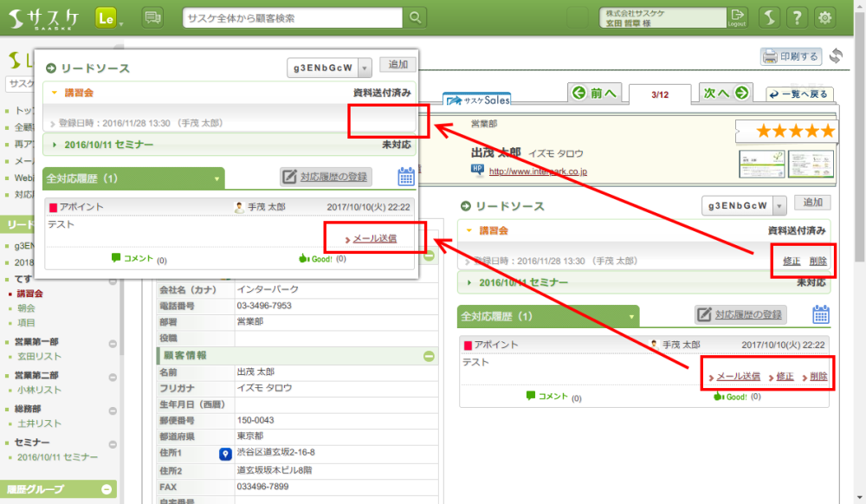Click 対応履歴の登録 in right panel

tap(740, 314)
